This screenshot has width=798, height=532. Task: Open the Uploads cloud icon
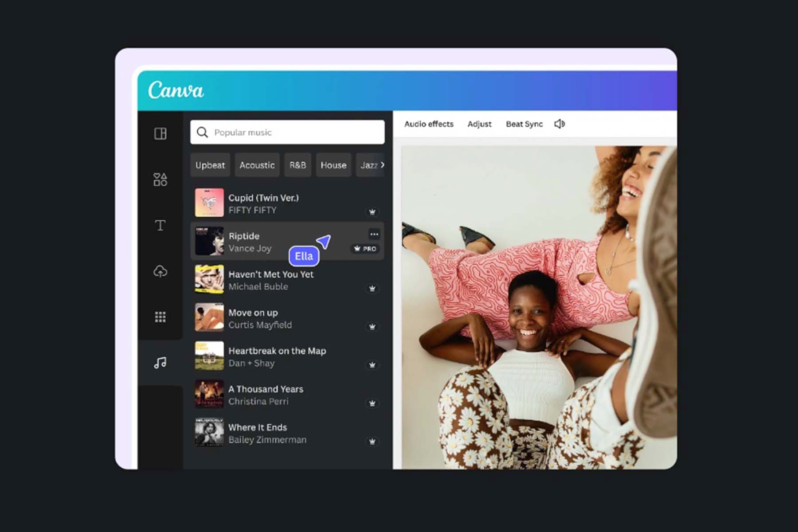(x=160, y=271)
